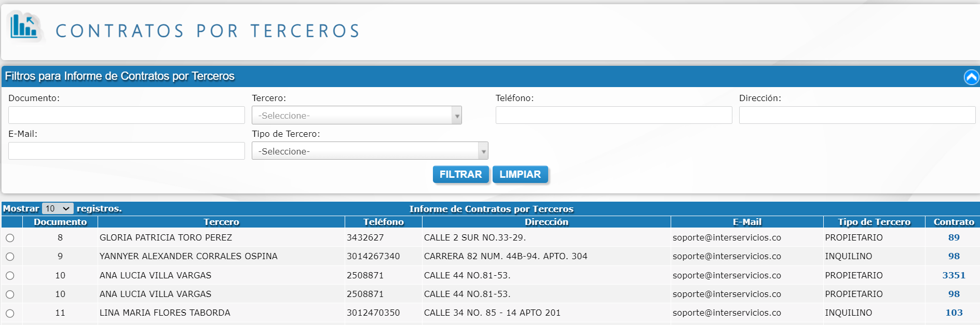The width and height of the screenshot is (980, 325).
Task: Open the Tercero dropdown
Action: click(356, 116)
